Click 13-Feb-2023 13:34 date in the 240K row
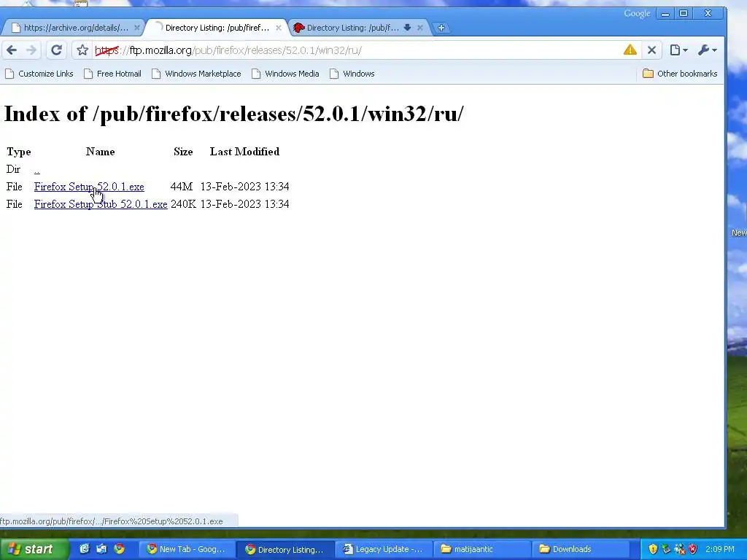The width and height of the screenshot is (747, 560). 244,204
